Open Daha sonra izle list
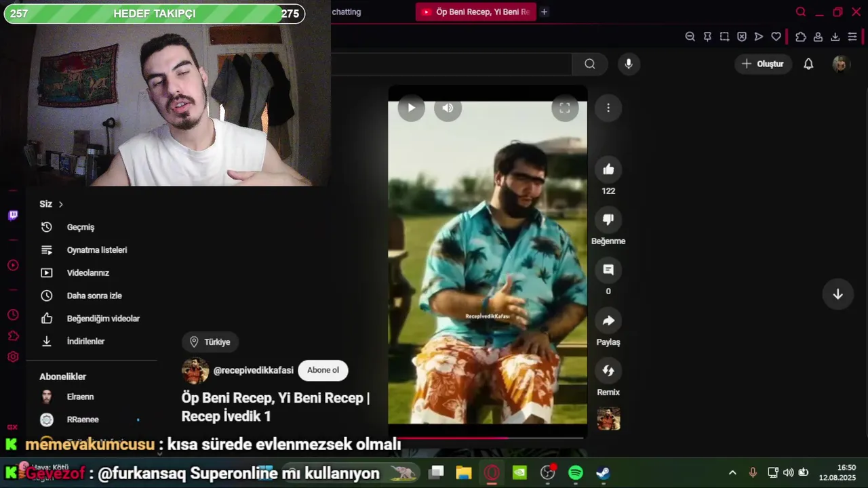Screen dimensions: 868x488 (x=93, y=296)
